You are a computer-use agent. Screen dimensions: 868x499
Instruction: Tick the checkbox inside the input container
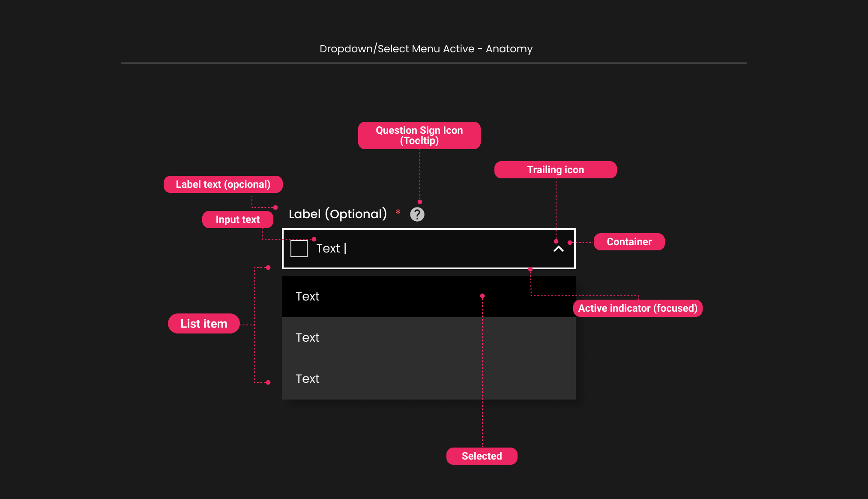[x=299, y=249]
